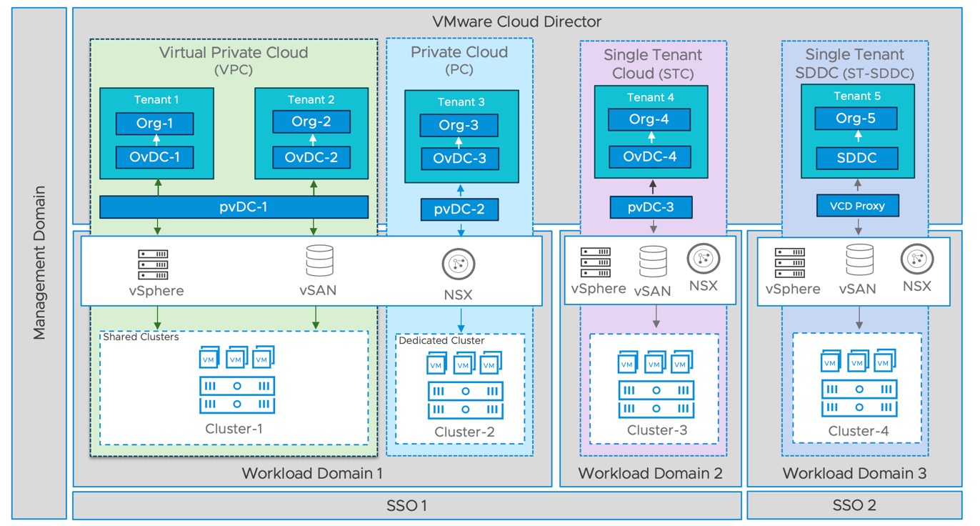
Task: Select the vSAN storage icon in Workload Domain 1
Action: [x=319, y=262]
